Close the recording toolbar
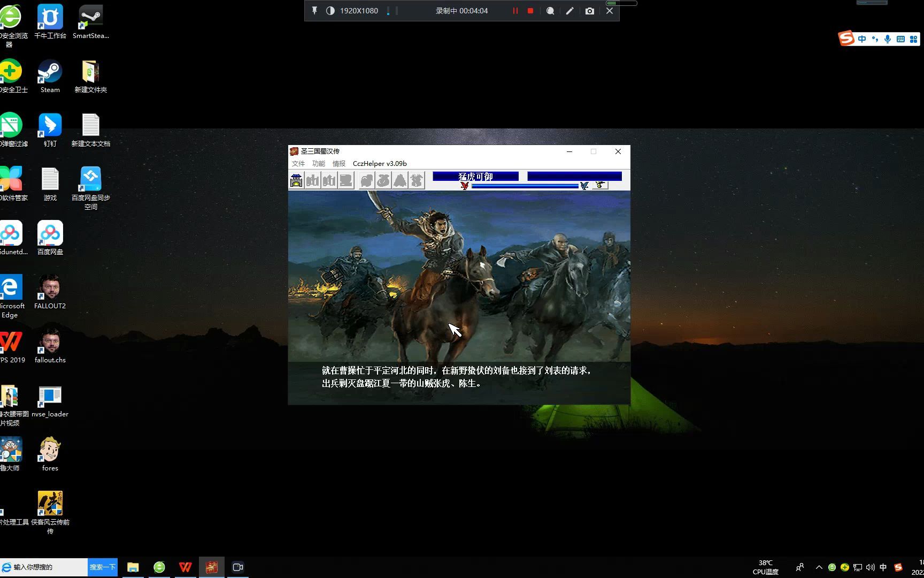Image resolution: width=924 pixels, height=578 pixels. pos(610,11)
